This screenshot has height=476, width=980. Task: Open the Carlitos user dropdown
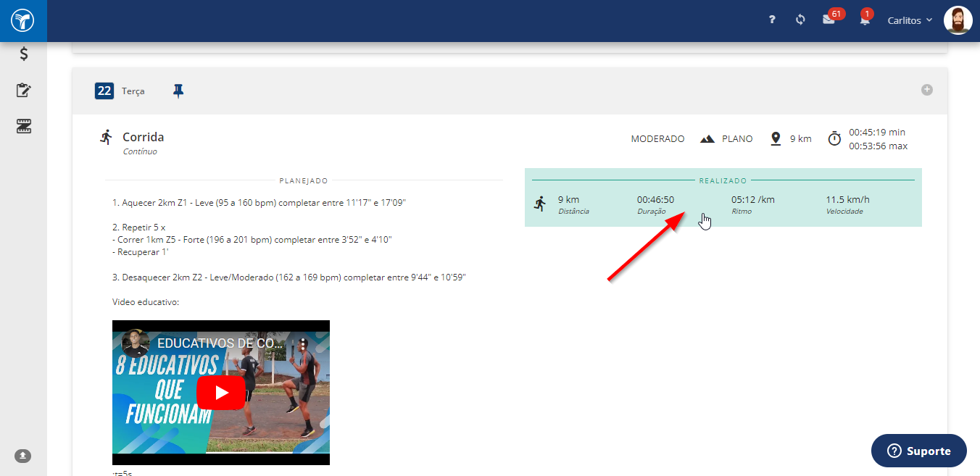pyautogui.click(x=910, y=20)
